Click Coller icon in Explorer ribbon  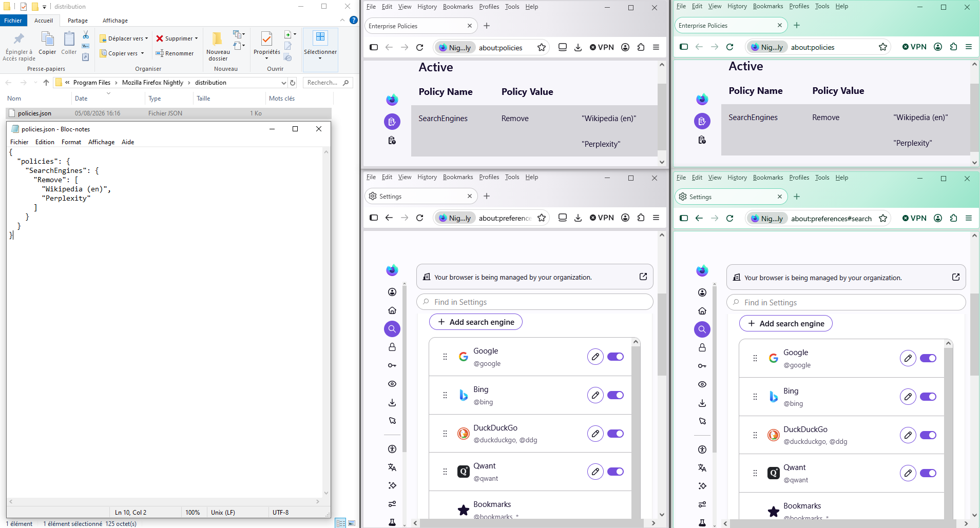(69, 39)
